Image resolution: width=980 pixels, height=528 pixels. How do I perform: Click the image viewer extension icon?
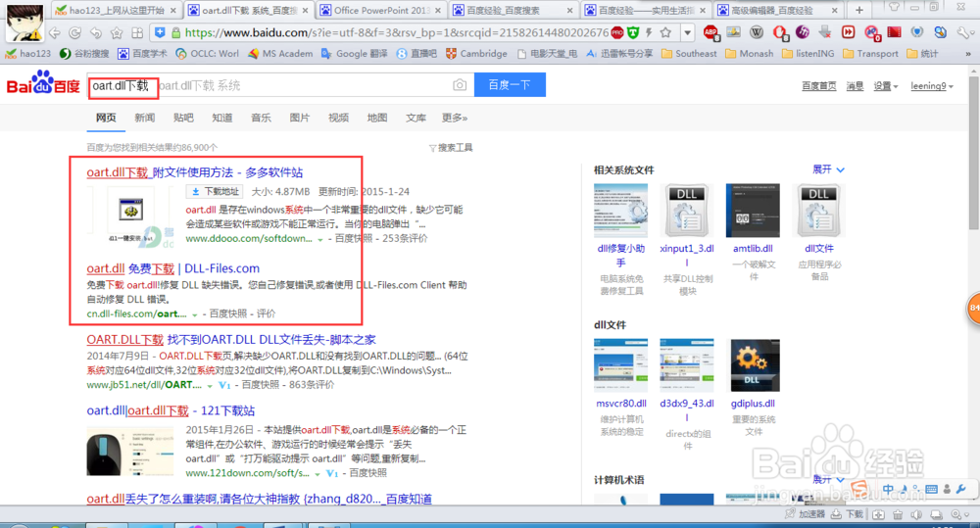733,32
